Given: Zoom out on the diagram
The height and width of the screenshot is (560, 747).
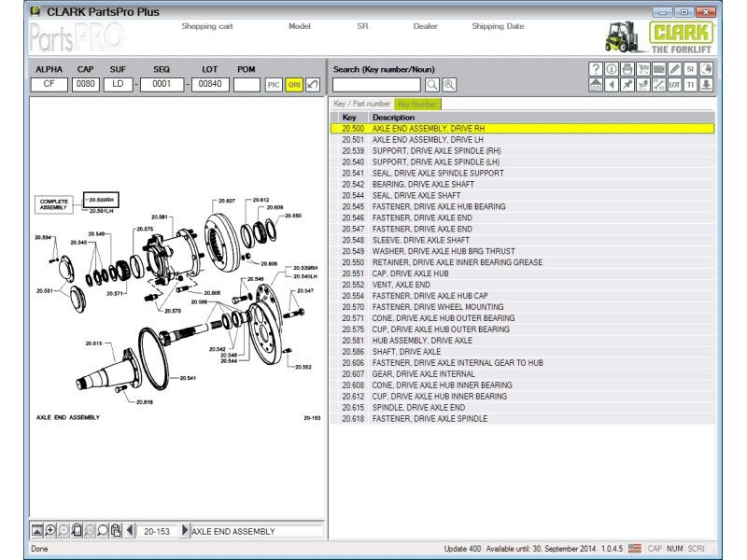Looking at the screenshot, I should [x=63, y=530].
